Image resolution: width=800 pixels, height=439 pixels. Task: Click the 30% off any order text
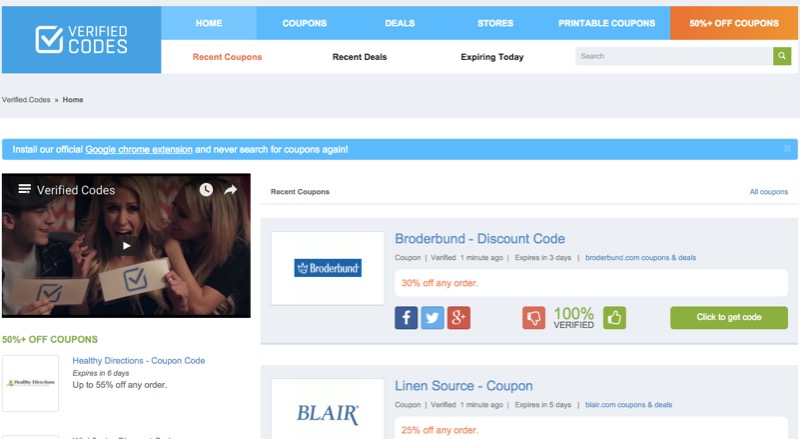tap(439, 283)
